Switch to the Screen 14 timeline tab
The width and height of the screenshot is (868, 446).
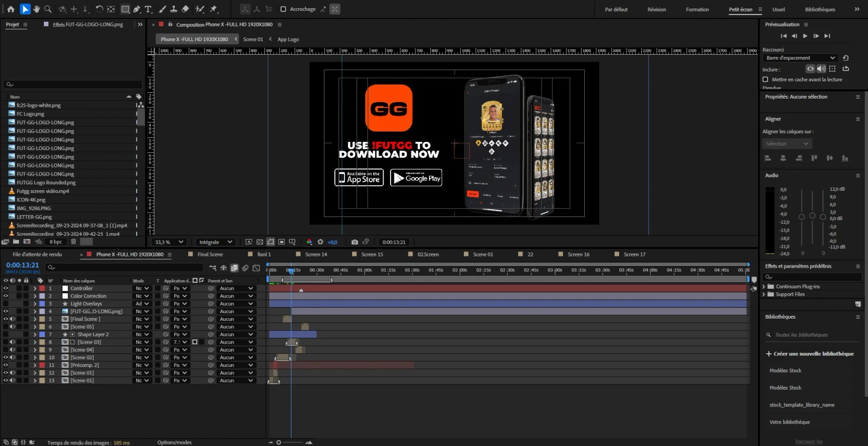tap(316, 254)
